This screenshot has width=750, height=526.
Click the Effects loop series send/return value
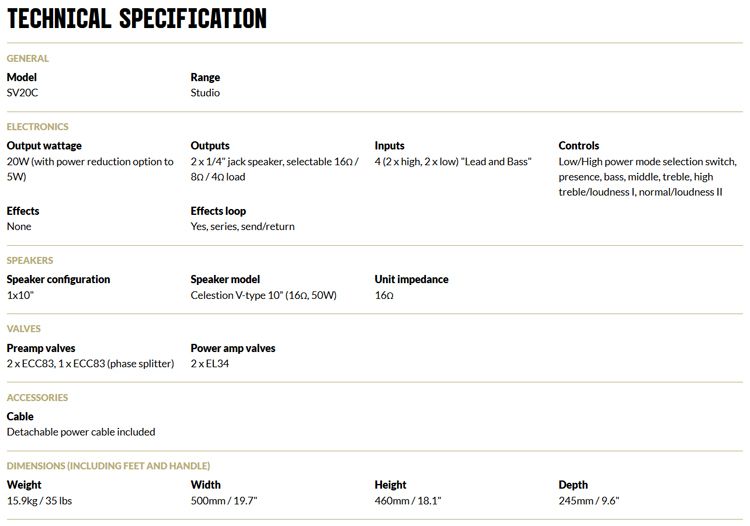(243, 226)
